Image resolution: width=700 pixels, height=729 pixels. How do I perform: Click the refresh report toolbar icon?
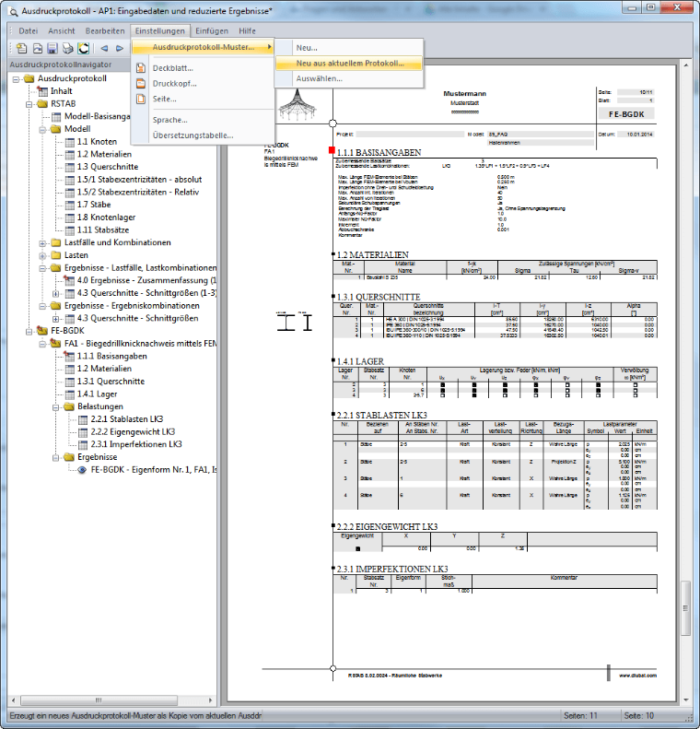click(x=84, y=48)
